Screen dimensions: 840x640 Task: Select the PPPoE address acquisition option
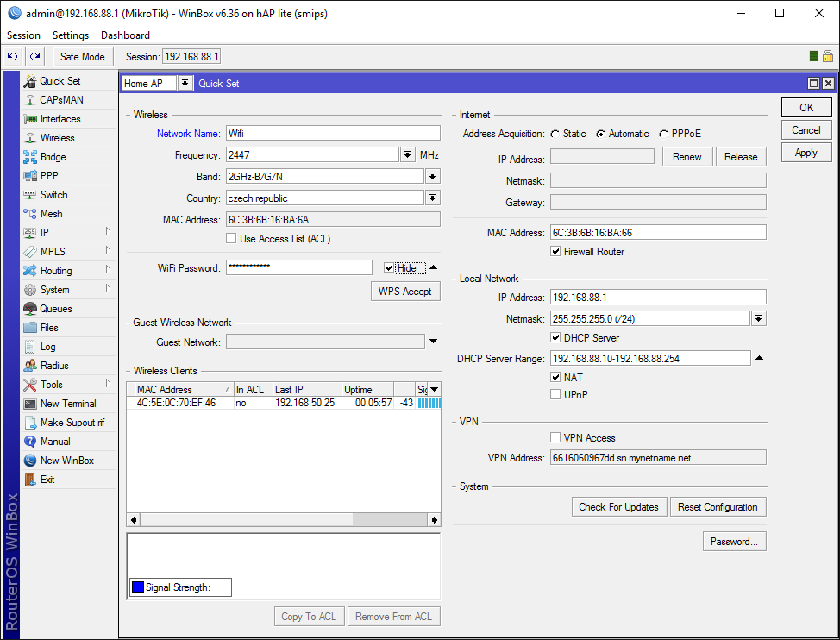[663, 134]
